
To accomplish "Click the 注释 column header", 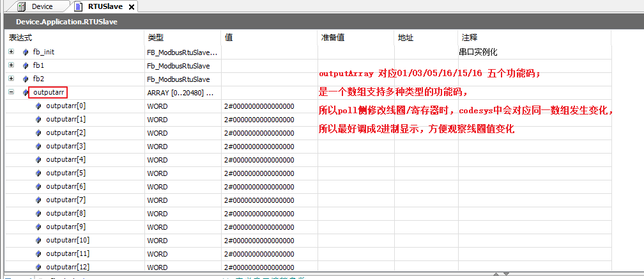I will 535,38.
